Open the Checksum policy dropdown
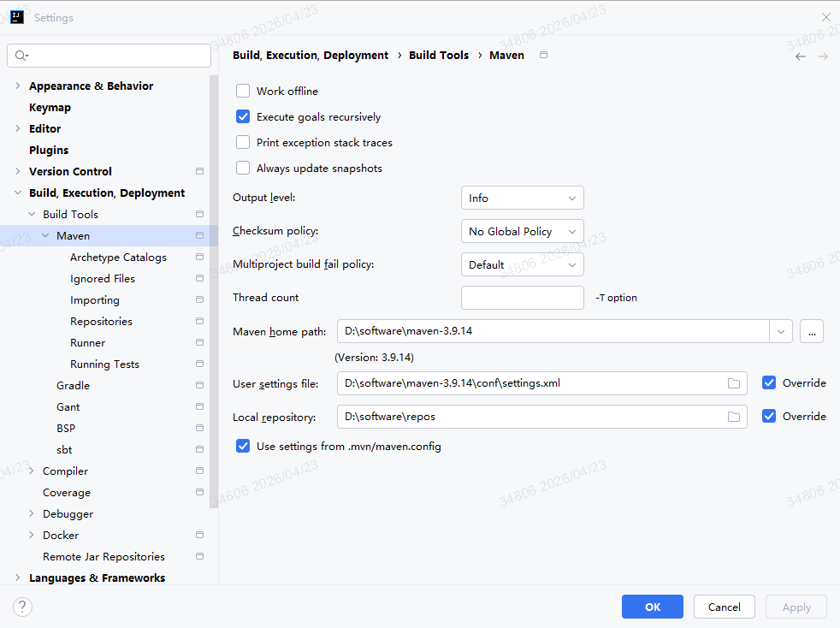This screenshot has height=628, width=840. click(523, 232)
